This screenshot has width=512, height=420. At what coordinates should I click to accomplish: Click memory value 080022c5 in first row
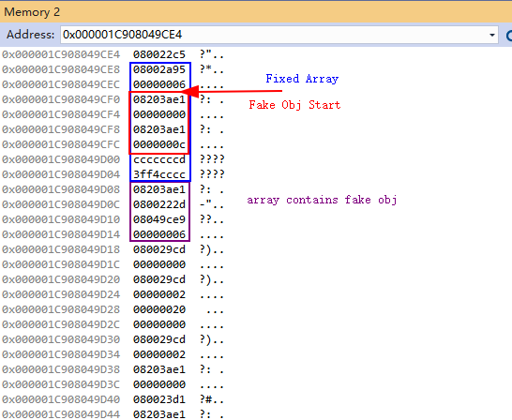coord(159,54)
